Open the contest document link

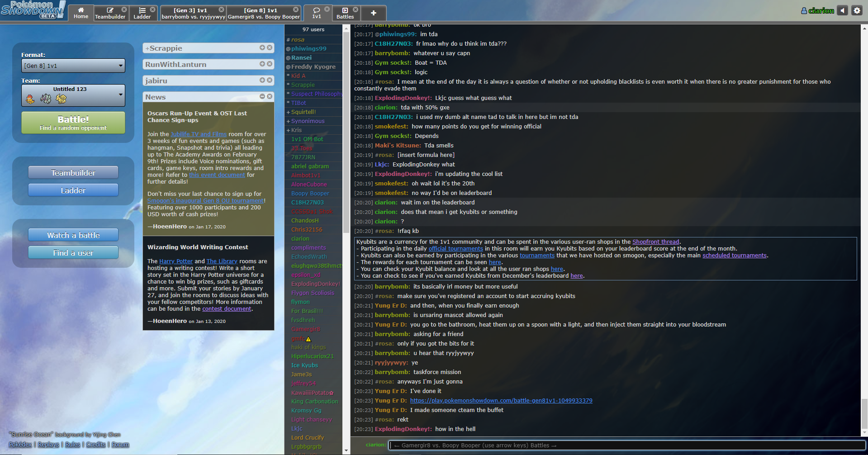[x=227, y=309]
